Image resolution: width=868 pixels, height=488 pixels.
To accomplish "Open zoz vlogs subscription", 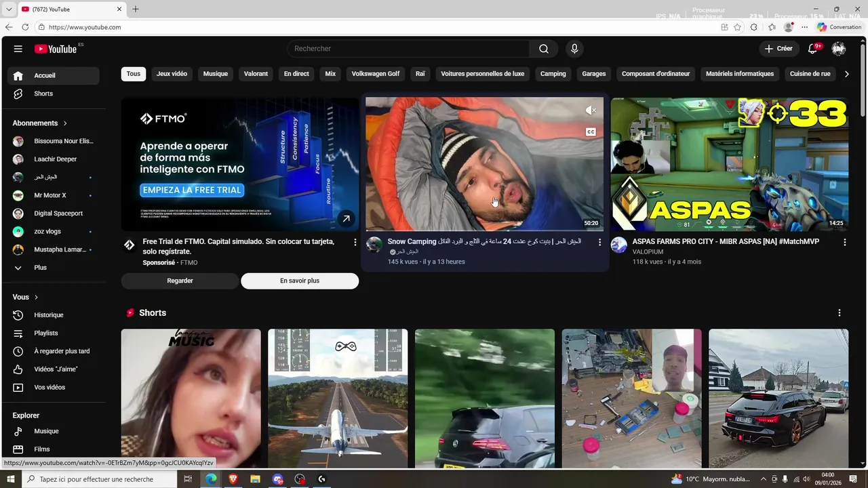I will (54, 231).
